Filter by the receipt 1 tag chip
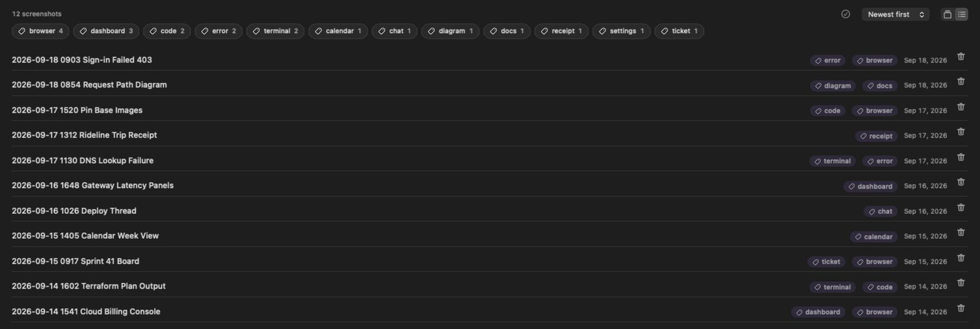Image resolution: width=980 pixels, height=329 pixels. pos(561,31)
